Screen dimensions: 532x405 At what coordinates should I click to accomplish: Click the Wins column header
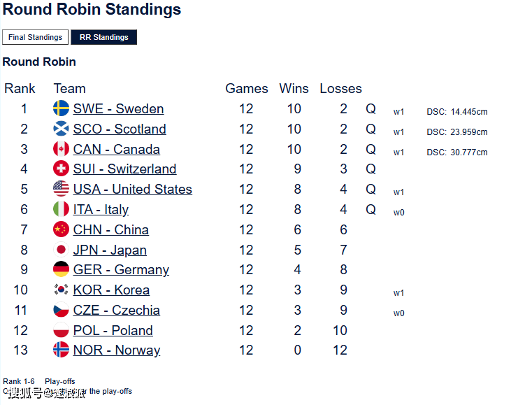point(294,88)
